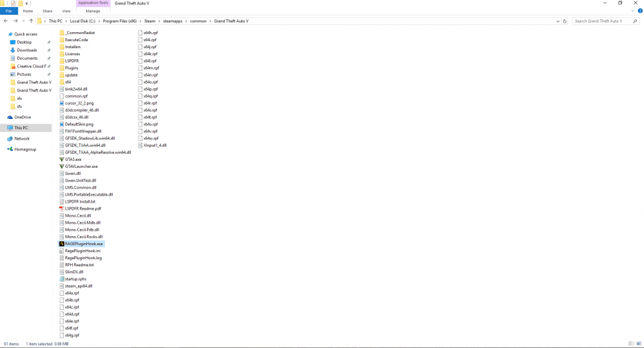
Task: Open Downloads in Quick access
Action: click(x=26, y=50)
